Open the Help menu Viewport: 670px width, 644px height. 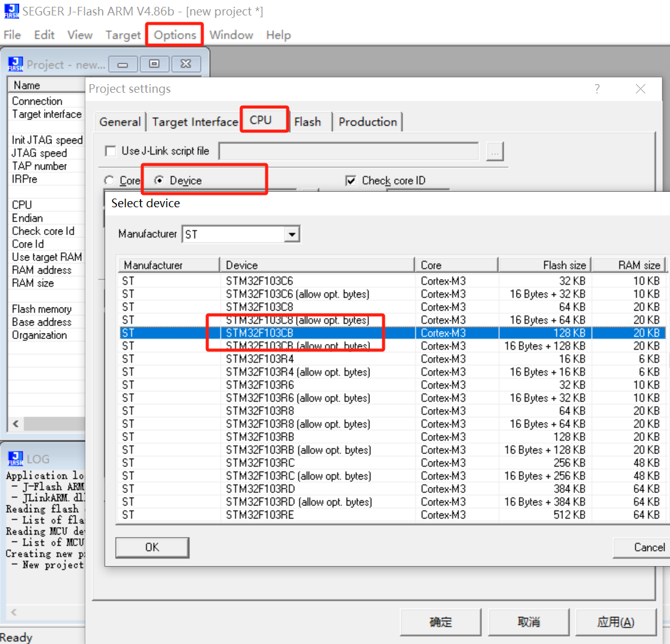278,35
